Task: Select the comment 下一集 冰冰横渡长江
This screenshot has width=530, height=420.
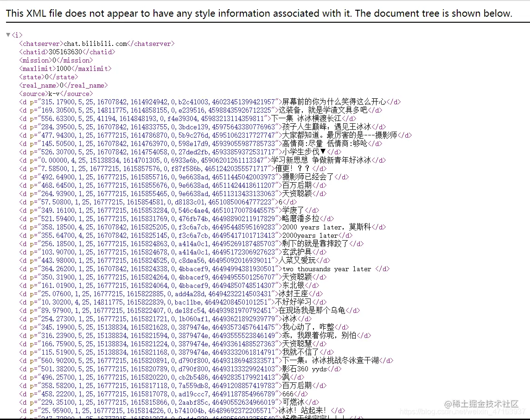Action: point(306,119)
